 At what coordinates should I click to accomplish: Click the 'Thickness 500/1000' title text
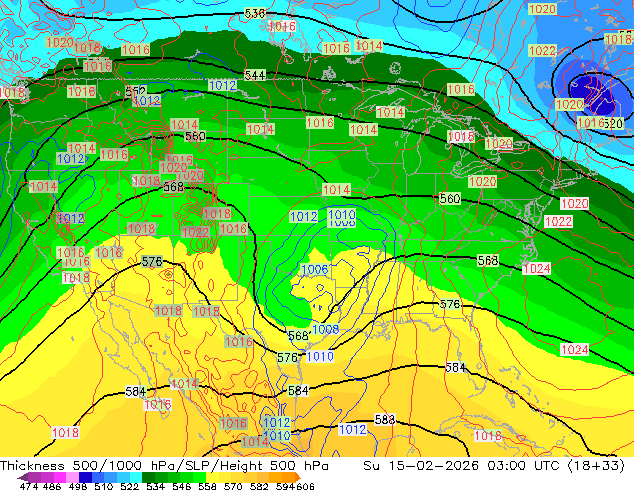(x=71, y=466)
